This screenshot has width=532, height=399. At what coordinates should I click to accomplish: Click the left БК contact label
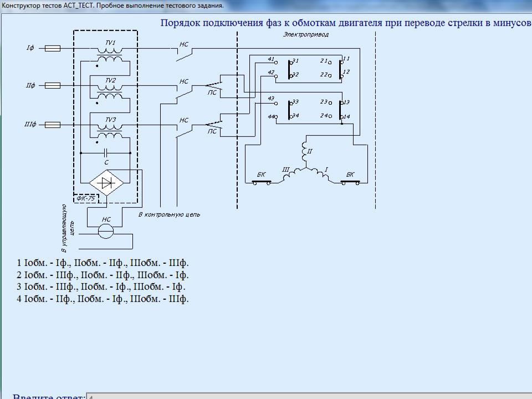(x=261, y=175)
